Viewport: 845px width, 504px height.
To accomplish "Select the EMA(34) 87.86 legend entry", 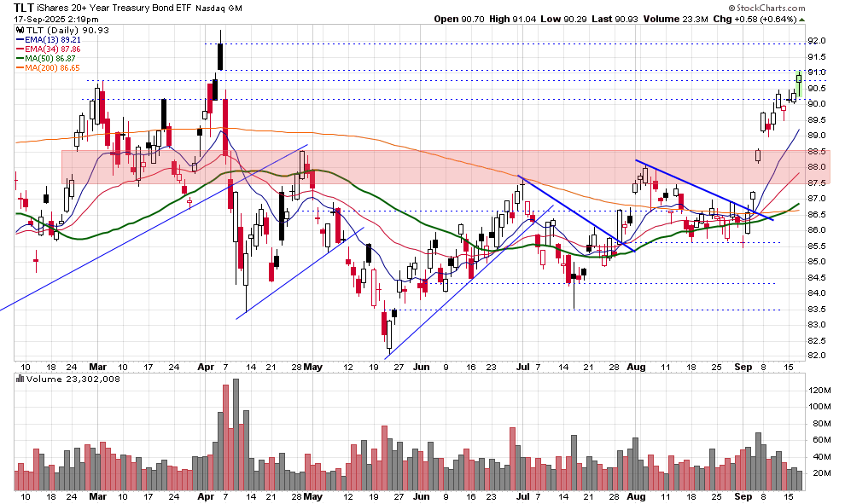I will click(52, 49).
